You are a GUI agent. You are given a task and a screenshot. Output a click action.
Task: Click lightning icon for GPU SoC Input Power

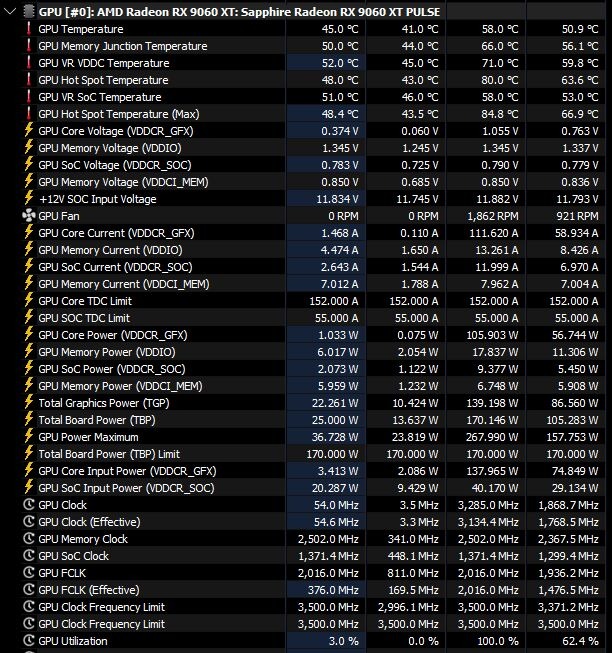click(x=28, y=488)
